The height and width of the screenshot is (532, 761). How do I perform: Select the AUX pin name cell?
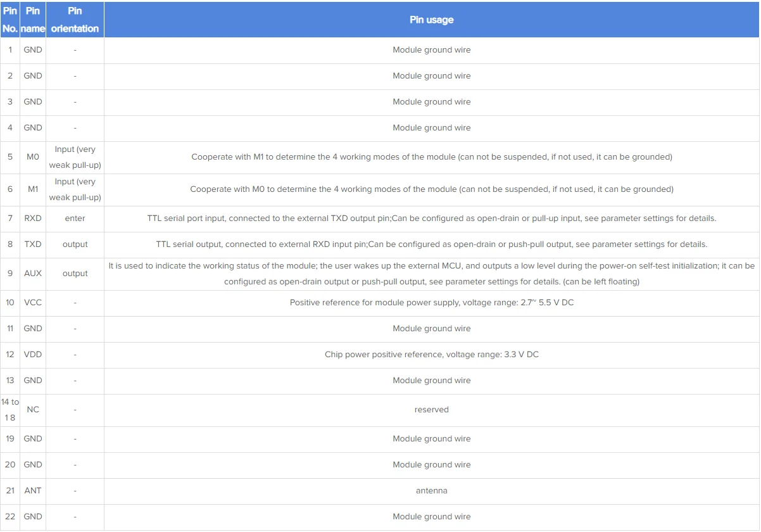(x=33, y=274)
